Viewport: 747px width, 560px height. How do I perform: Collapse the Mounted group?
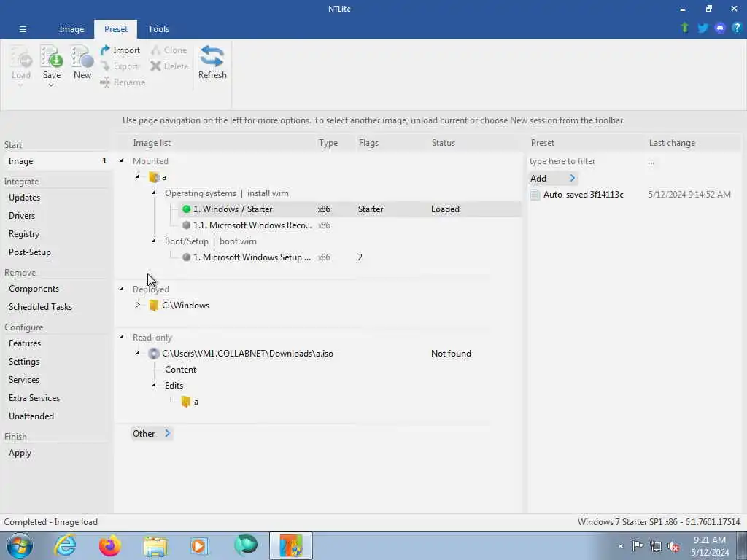click(x=122, y=160)
